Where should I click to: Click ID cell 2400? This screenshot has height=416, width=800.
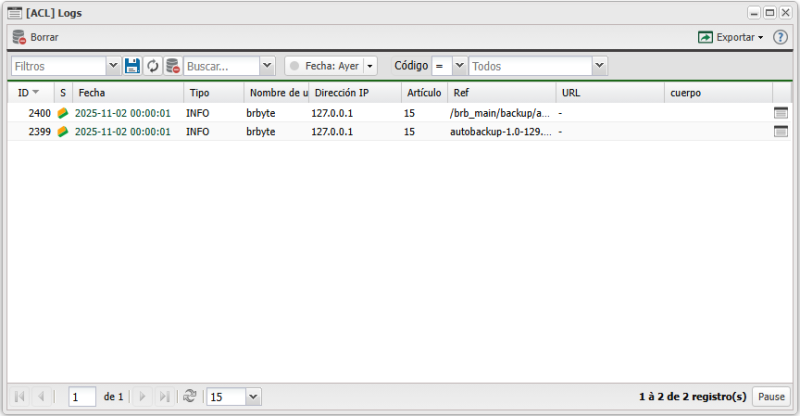click(x=39, y=113)
